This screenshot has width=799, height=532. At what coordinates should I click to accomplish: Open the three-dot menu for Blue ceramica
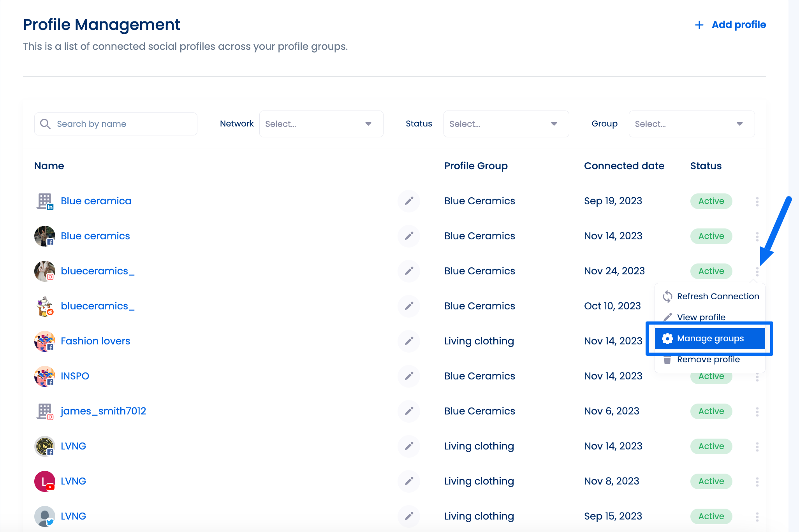(757, 201)
